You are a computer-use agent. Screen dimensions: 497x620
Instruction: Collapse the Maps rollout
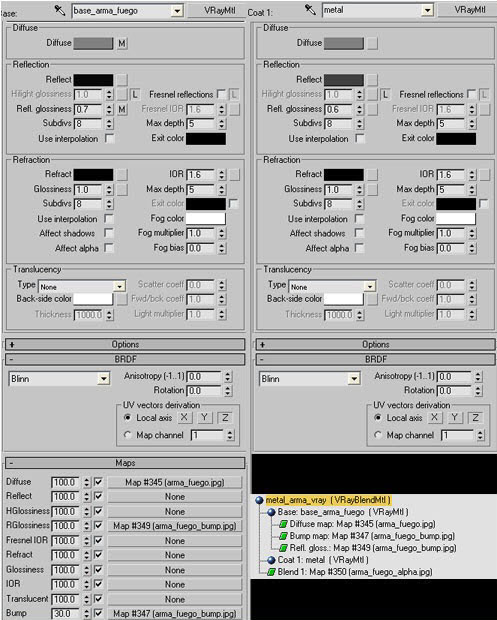coord(125,463)
